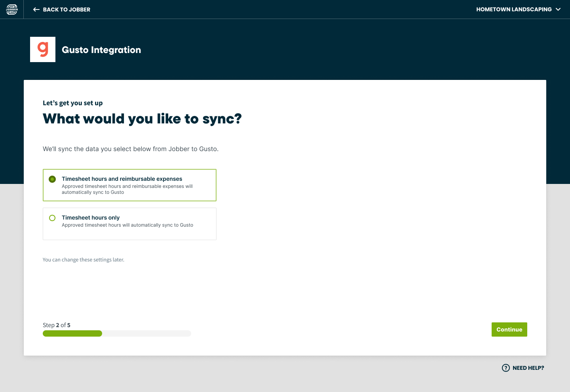Click the Jobber logo icon

(x=12, y=9)
